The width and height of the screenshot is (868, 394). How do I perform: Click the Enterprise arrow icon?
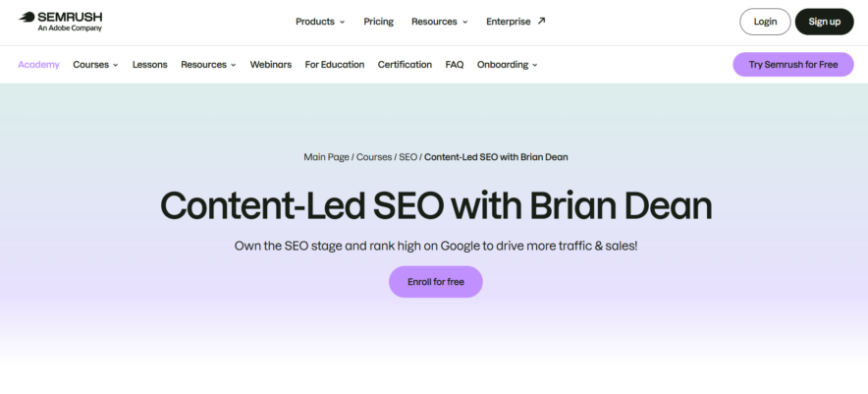(x=541, y=21)
